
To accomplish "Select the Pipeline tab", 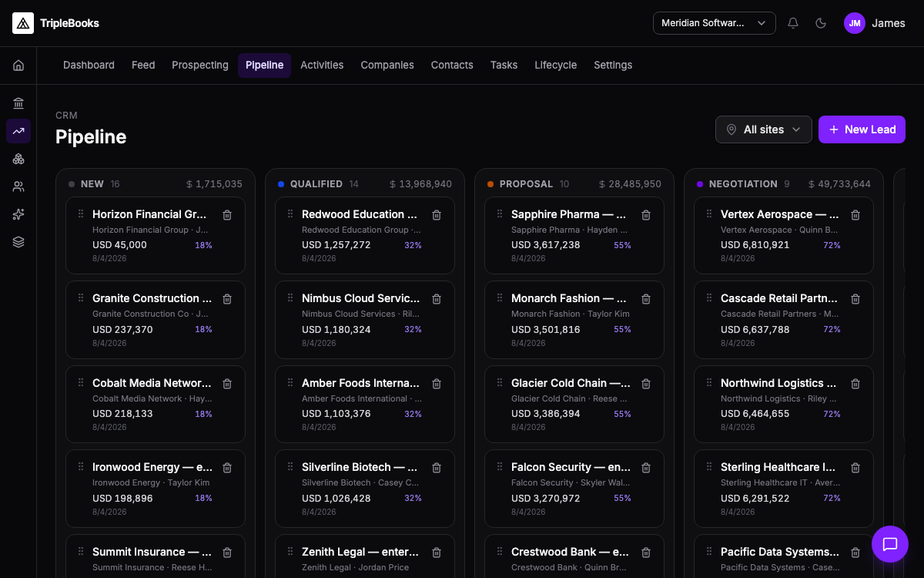I will pos(265,66).
